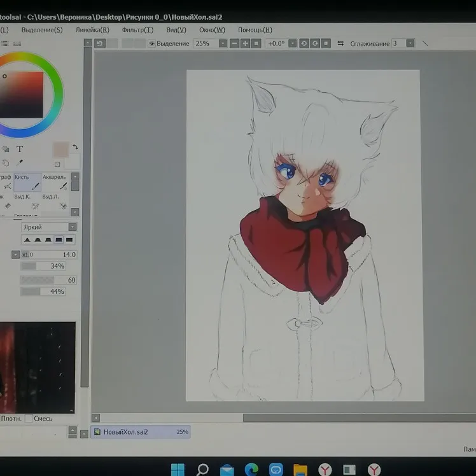Click the horizontal canvas scrollbar
The height and width of the screenshot is (476, 476).
pyautogui.click(x=359, y=418)
